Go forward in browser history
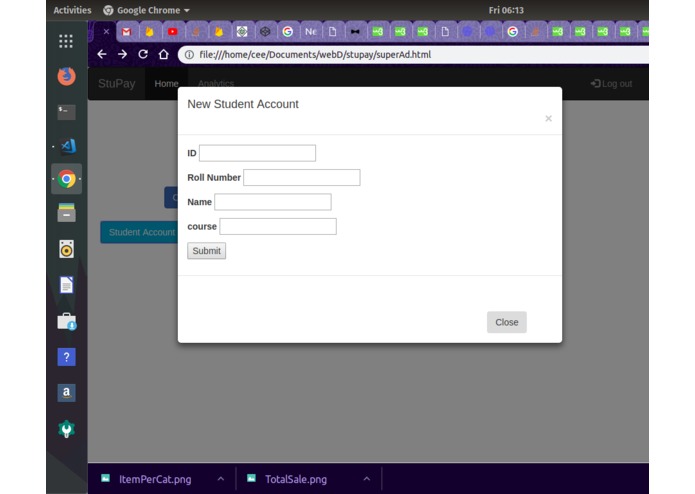 [123, 54]
